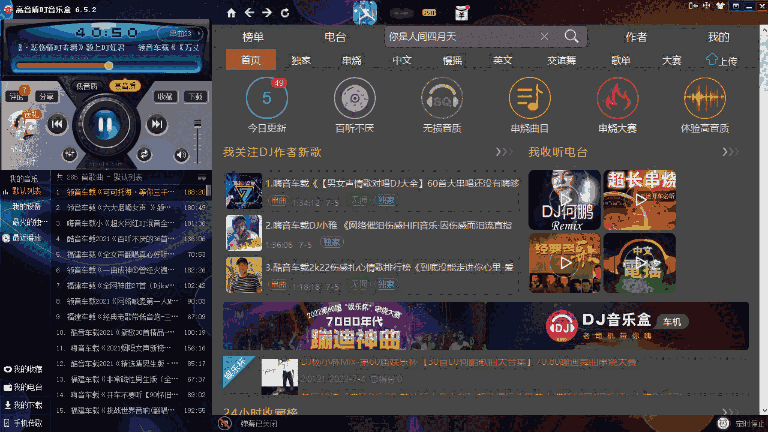Adjust the vertical volume slider

click(x=197, y=142)
